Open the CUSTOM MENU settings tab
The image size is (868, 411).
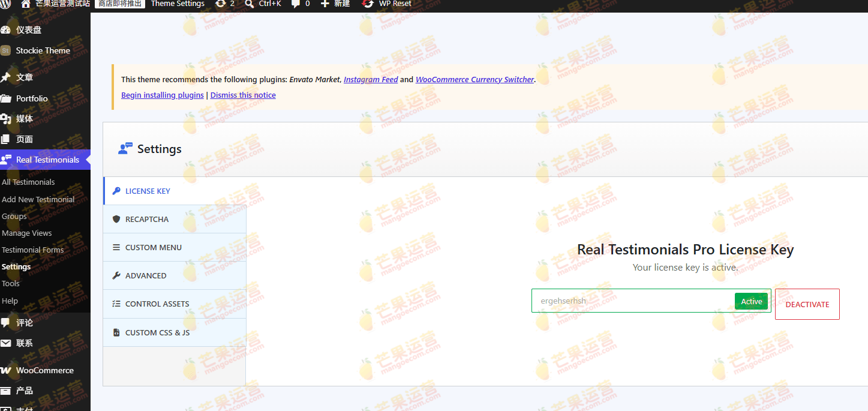click(175, 247)
